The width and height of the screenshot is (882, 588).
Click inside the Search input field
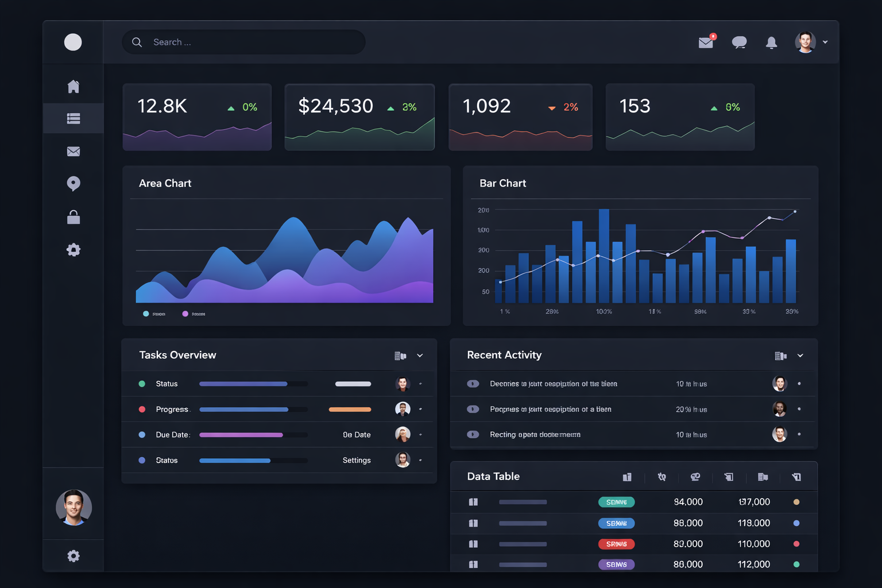point(244,42)
